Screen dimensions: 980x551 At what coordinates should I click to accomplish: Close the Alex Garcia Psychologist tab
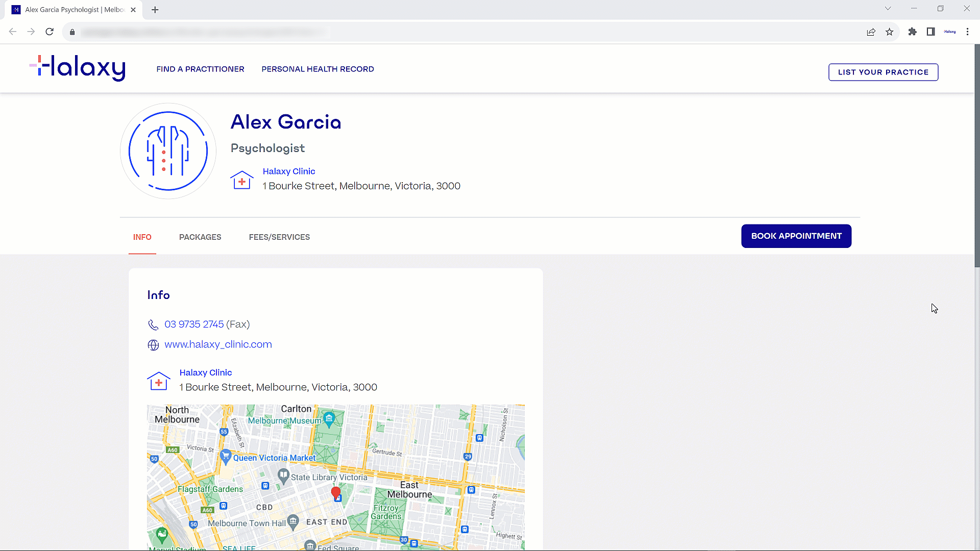tap(133, 10)
